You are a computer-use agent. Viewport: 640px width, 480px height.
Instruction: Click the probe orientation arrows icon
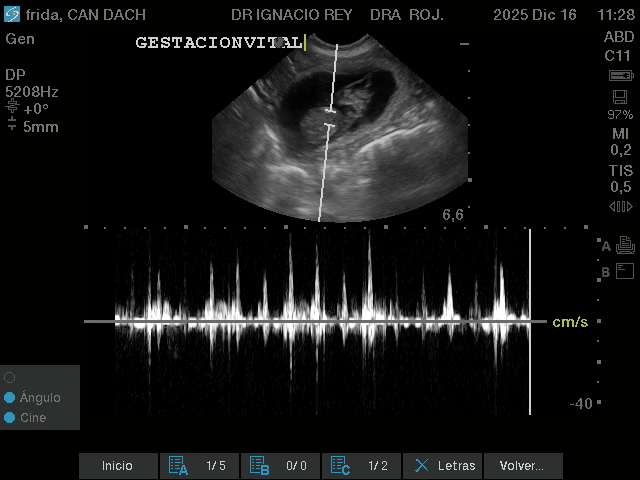pyautogui.click(x=621, y=207)
